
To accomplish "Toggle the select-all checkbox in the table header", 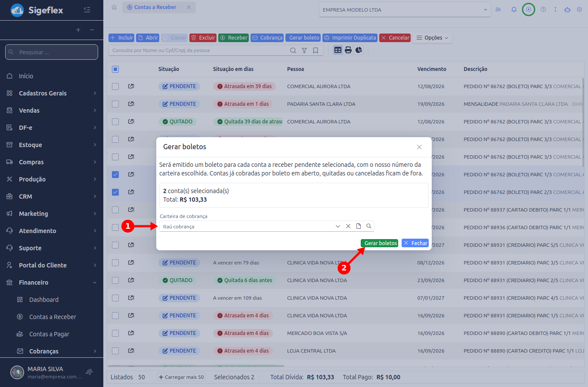I will click(115, 69).
